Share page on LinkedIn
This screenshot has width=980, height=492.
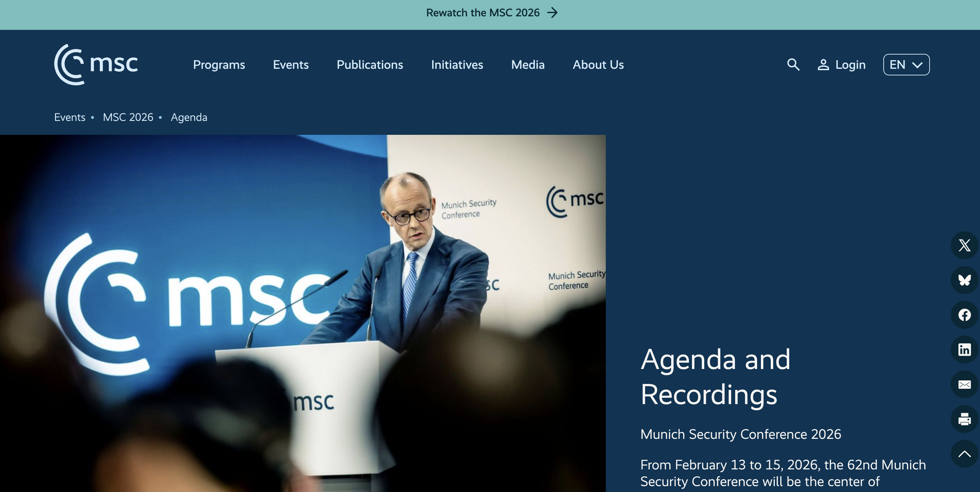964,350
